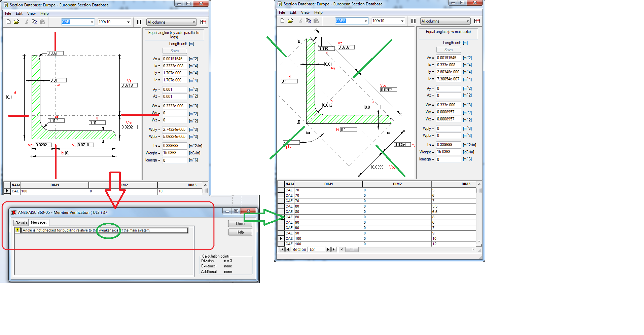
Task: Create a new section via the New icon
Action: tap(8, 22)
